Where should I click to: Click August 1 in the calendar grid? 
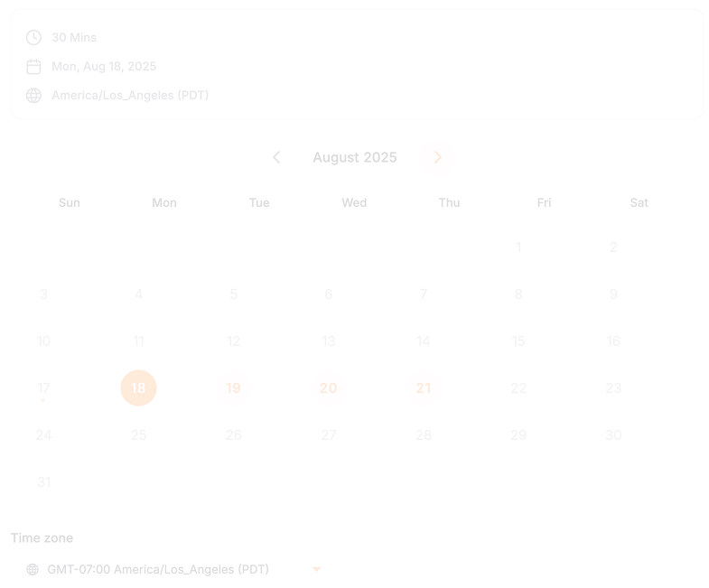(x=518, y=247)
